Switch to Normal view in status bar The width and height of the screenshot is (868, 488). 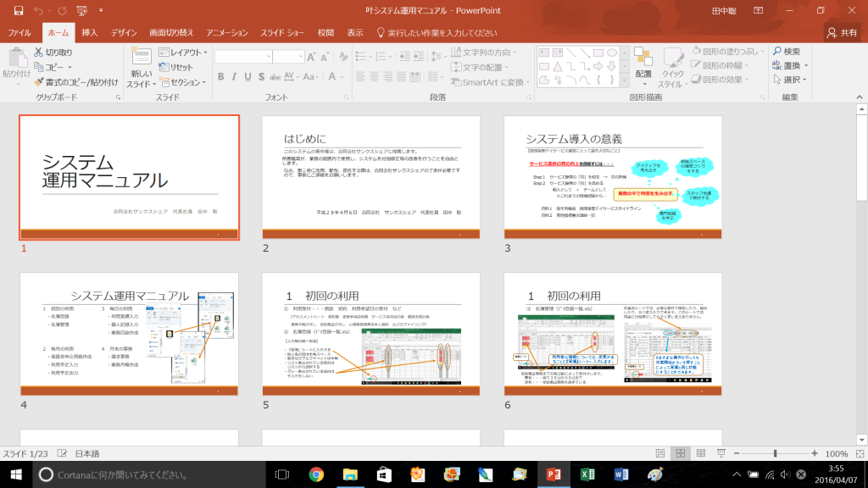click(659, 453)
